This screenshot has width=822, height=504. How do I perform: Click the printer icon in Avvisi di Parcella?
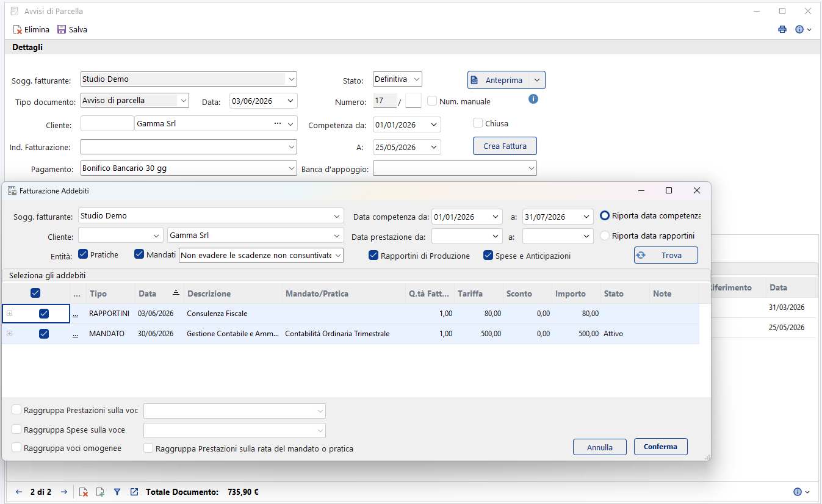782,29
